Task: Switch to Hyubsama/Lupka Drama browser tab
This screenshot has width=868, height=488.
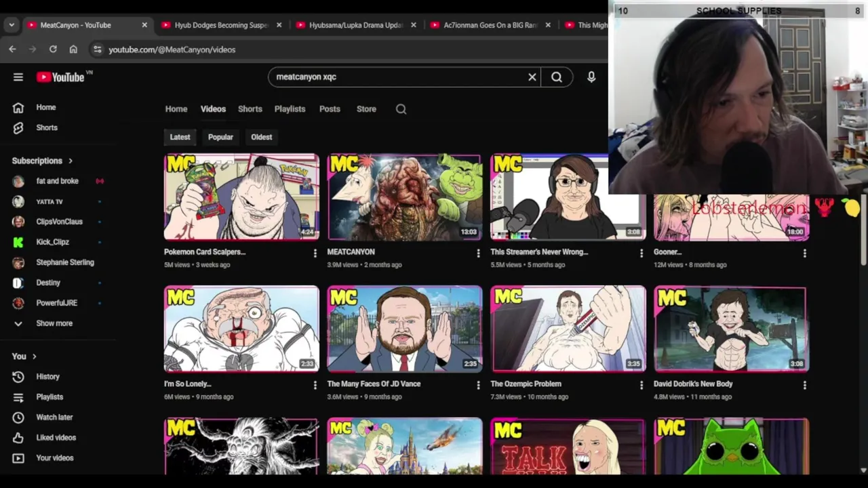Action: [x=355, y=25]
